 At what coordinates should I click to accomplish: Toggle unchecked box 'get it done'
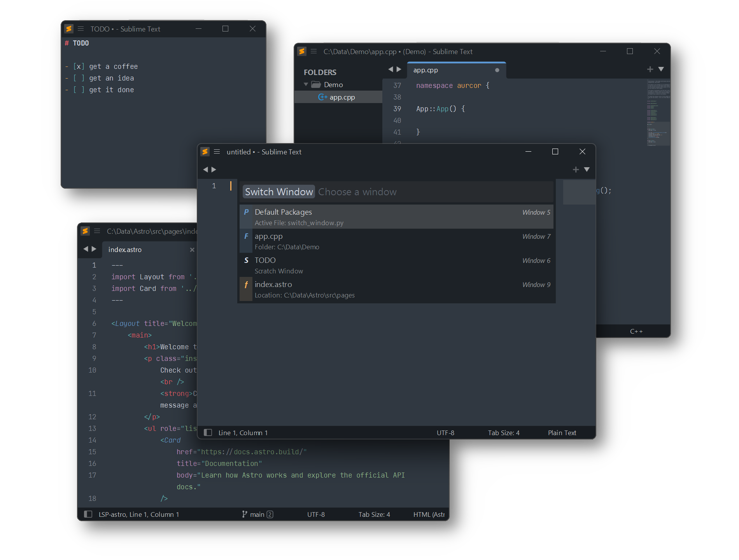click(x=79, y=90)
